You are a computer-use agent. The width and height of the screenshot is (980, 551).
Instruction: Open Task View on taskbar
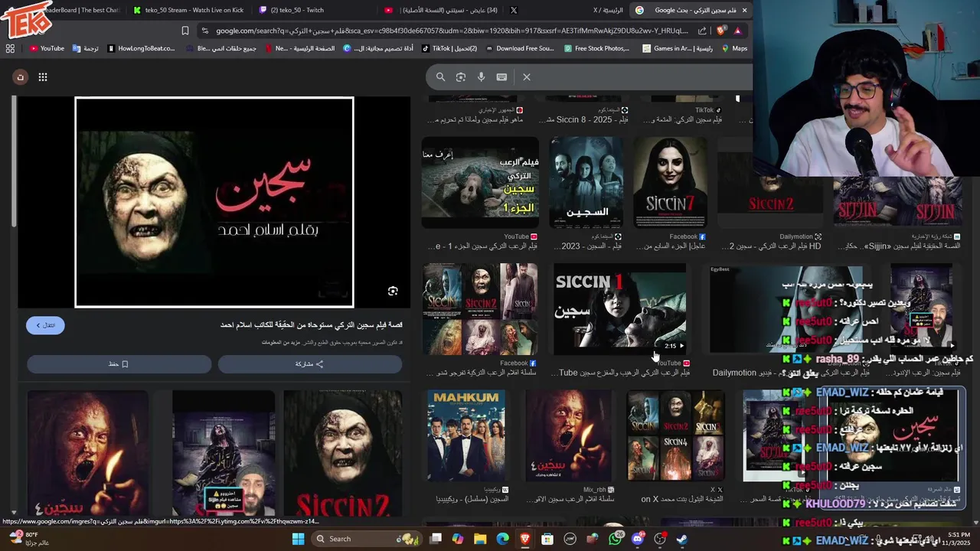click(x=436, y=539)
